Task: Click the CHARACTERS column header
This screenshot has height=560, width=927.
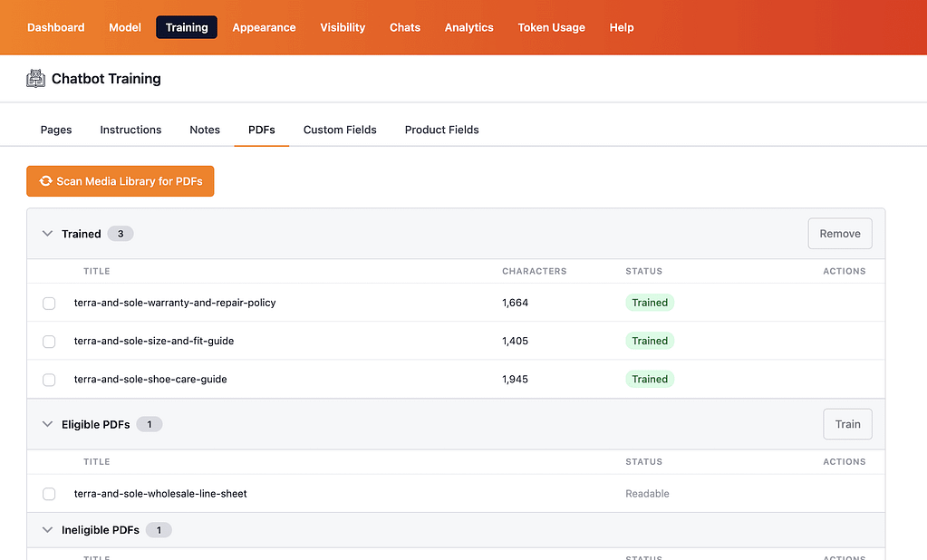Action: point(535,272)
